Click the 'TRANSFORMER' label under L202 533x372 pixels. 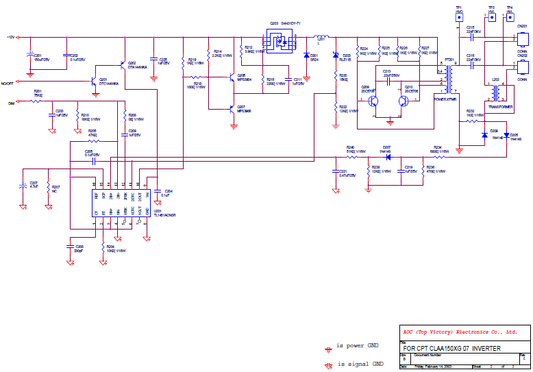tap(501, 107)
